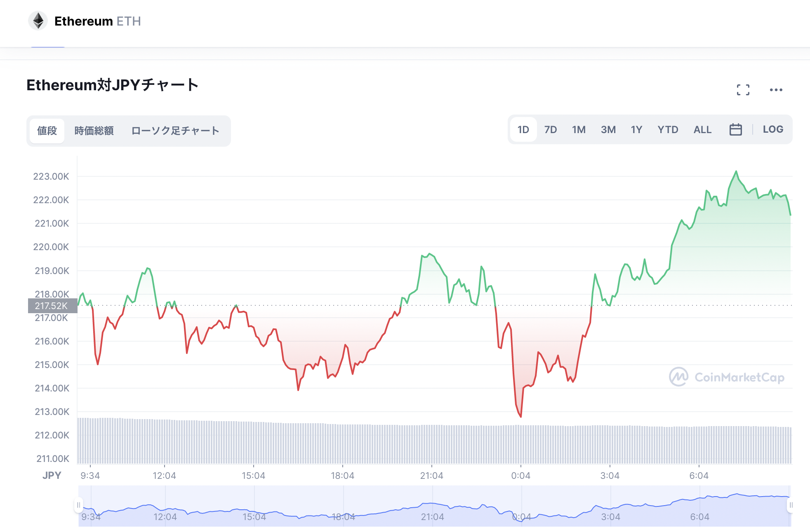Click the 9:34 time axis label

[x=90, y=476]
